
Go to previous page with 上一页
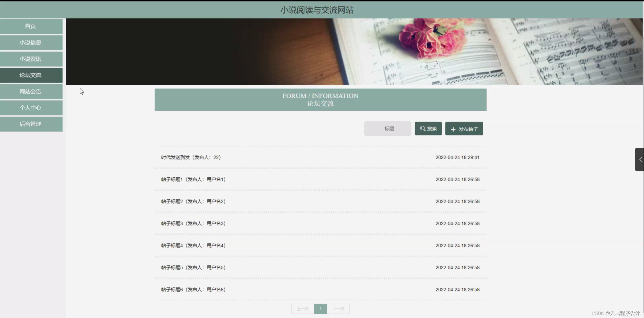tap(303, 309)
